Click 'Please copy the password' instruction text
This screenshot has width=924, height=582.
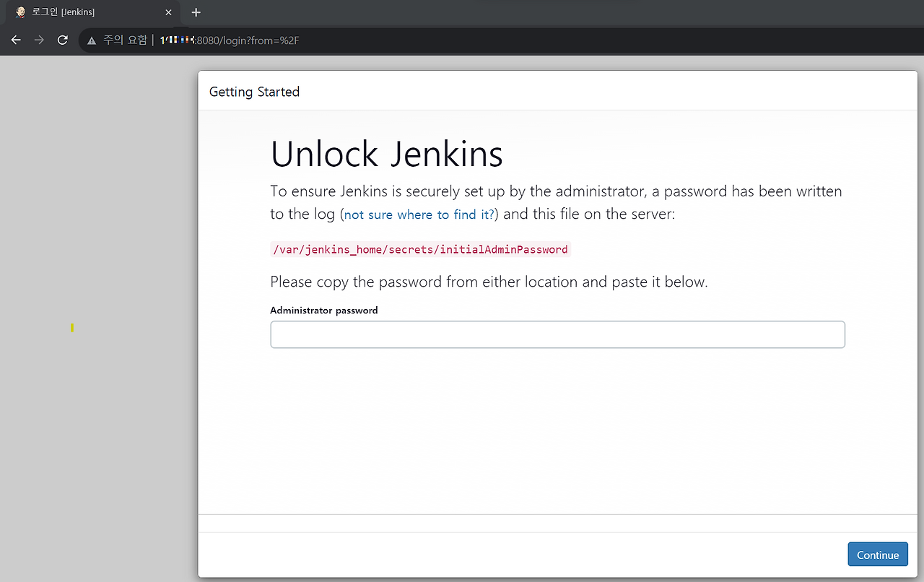coord(489,282)
